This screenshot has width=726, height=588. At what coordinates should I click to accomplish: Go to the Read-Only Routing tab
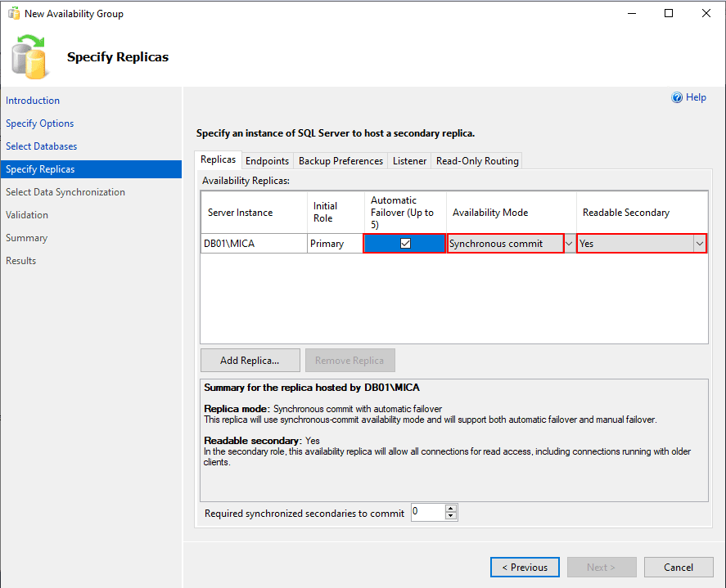(477, 161)
